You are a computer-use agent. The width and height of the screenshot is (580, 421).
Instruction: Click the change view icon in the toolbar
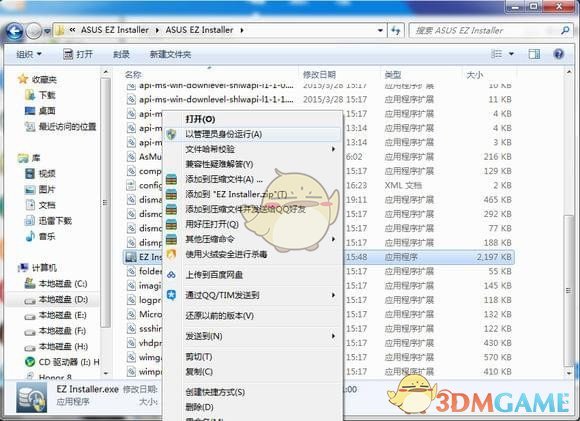click(x=496, y=54)
